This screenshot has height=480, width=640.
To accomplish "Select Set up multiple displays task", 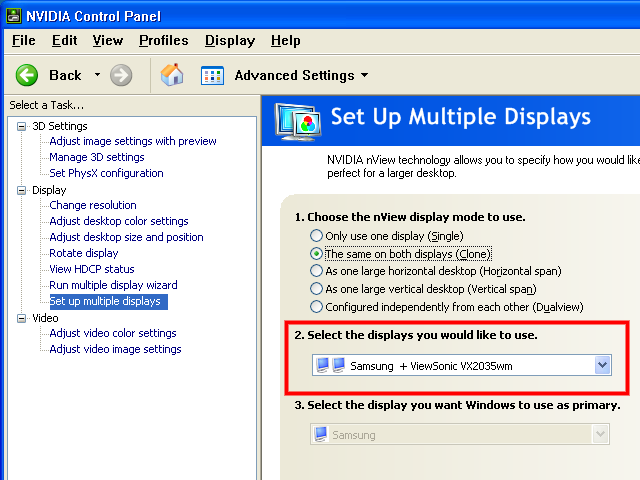I will pos(109,301).
